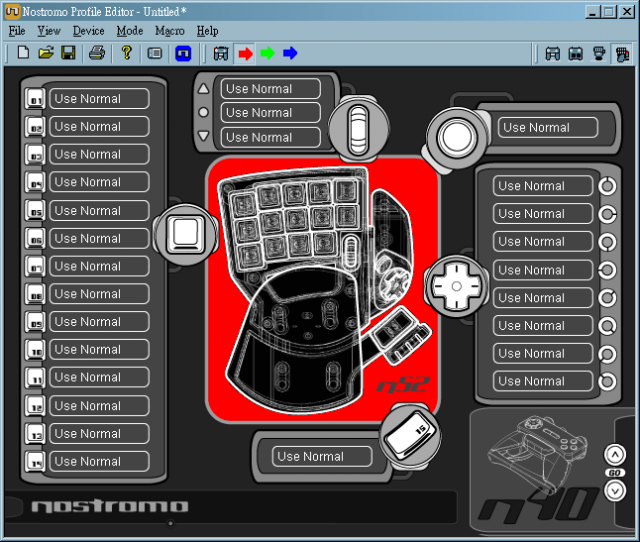The width and height of the screenshot is (640, 542).
Task: Click the large scroll wheel icon
Action: 358,129
